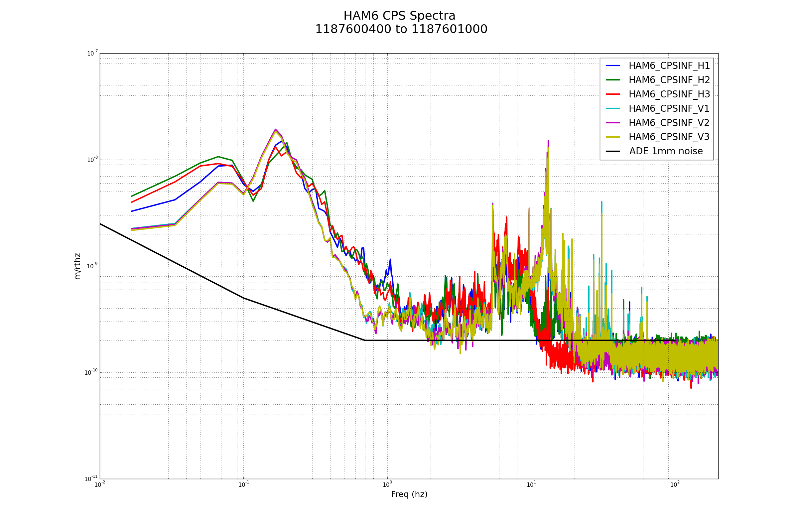Click the 10^2 x-axis tick label

(675, 484)
